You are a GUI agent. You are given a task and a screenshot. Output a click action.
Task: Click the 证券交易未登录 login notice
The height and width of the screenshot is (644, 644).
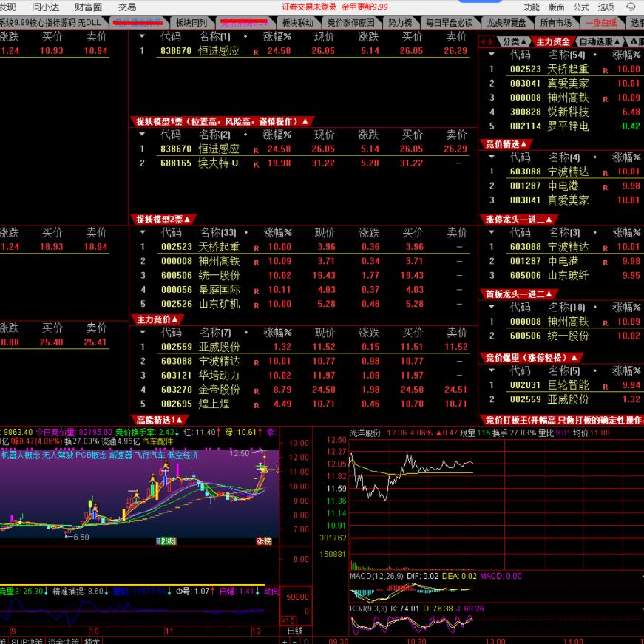pyautogui.click(x=309, y=7)
